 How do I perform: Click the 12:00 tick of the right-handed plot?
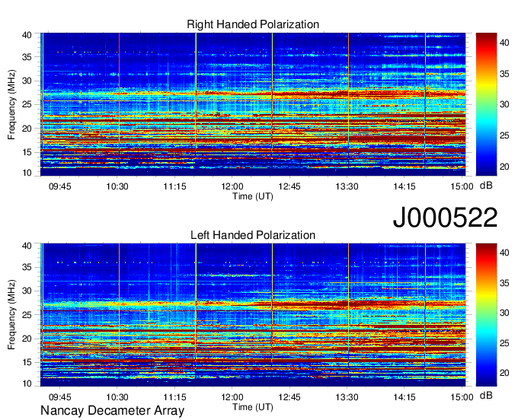232,186
